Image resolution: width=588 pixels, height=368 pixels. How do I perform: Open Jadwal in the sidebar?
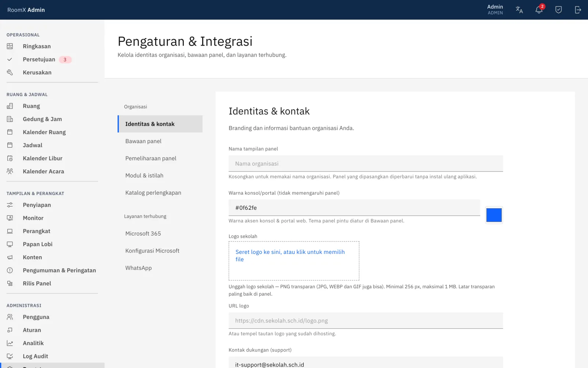(x=52, y=145)
